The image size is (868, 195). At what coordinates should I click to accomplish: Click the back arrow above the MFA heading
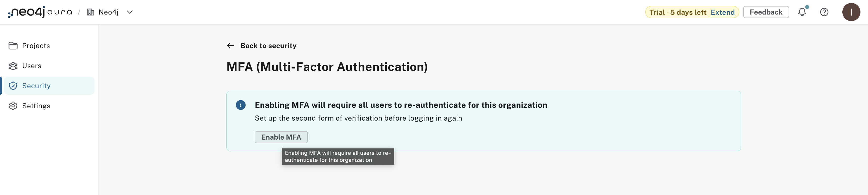(x=230, y=45)
